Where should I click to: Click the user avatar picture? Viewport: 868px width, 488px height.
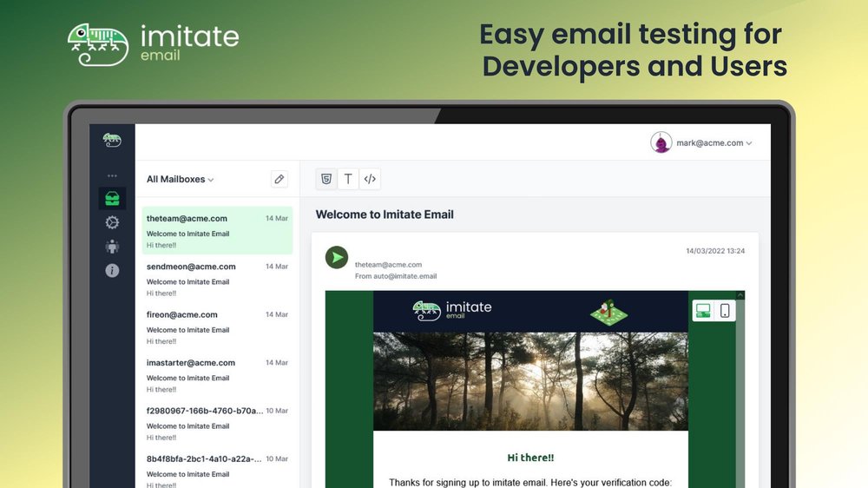(x=661, y=142)
